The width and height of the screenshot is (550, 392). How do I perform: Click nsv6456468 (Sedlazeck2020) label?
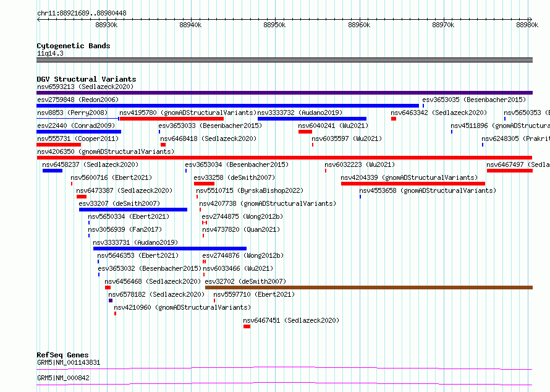[153, 281]
